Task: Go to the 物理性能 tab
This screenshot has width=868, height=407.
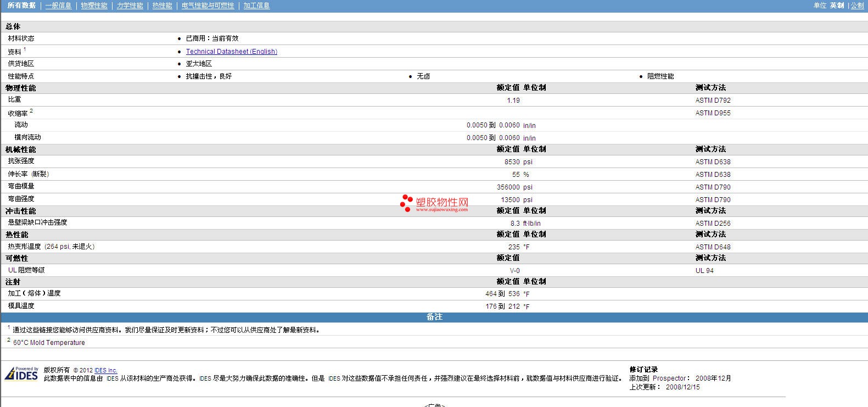Action: tap(94, 5)
